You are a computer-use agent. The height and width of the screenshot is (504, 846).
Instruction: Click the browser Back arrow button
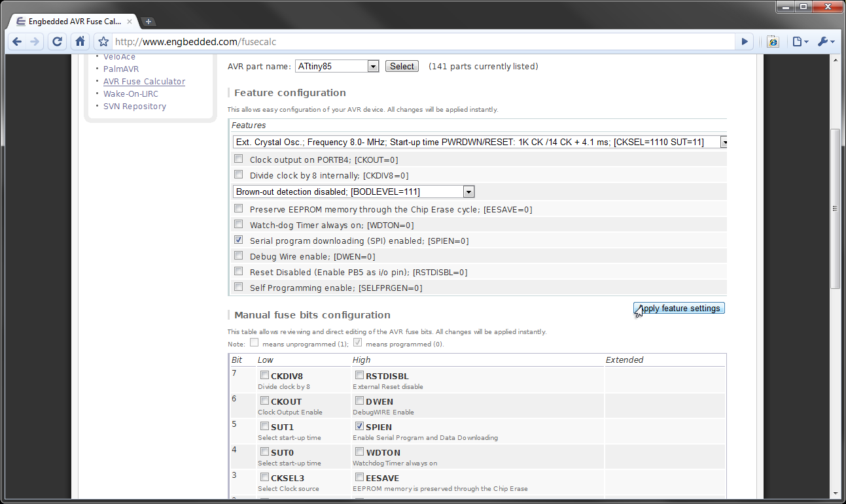pyautogui.click(x=17, y=42)
